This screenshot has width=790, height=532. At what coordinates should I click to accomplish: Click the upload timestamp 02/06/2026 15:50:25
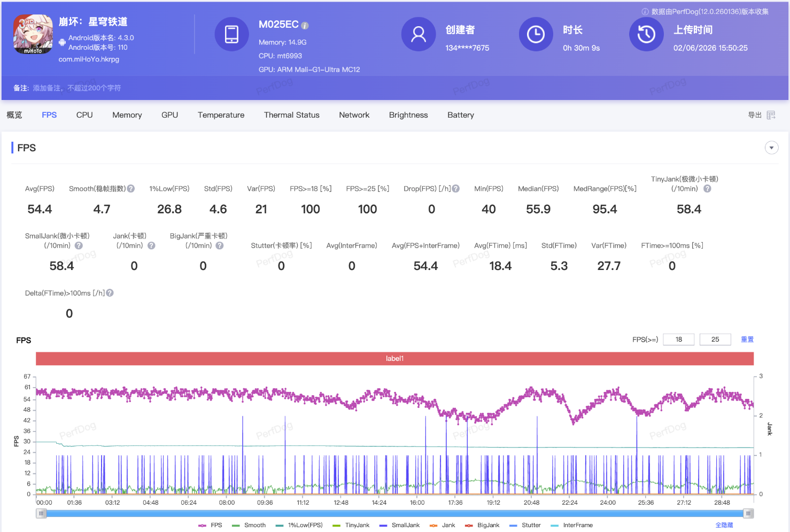[x=710, y=48]
